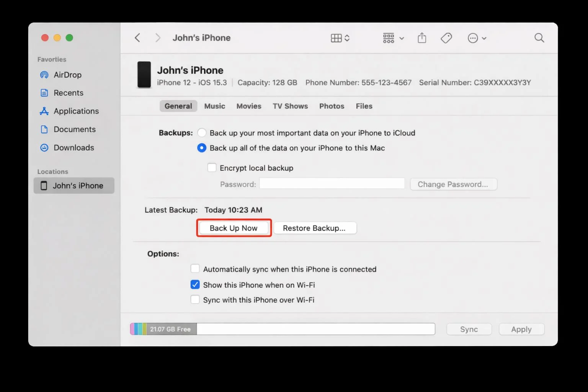Check Automatically sync when iPhone is connected
Image resolution: width=588 pixels, height=392 pixels.
click(x=195, y=268)
